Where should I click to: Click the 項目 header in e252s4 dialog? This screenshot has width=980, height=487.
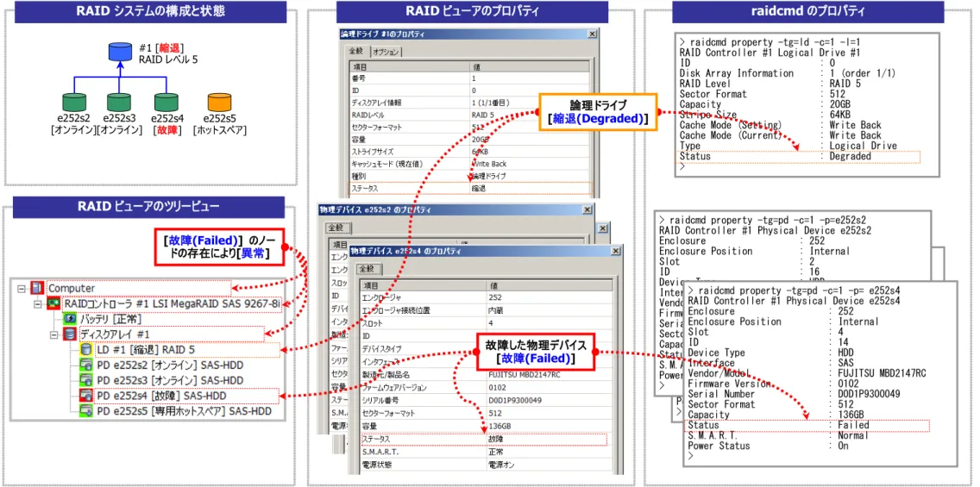[423, 285]
